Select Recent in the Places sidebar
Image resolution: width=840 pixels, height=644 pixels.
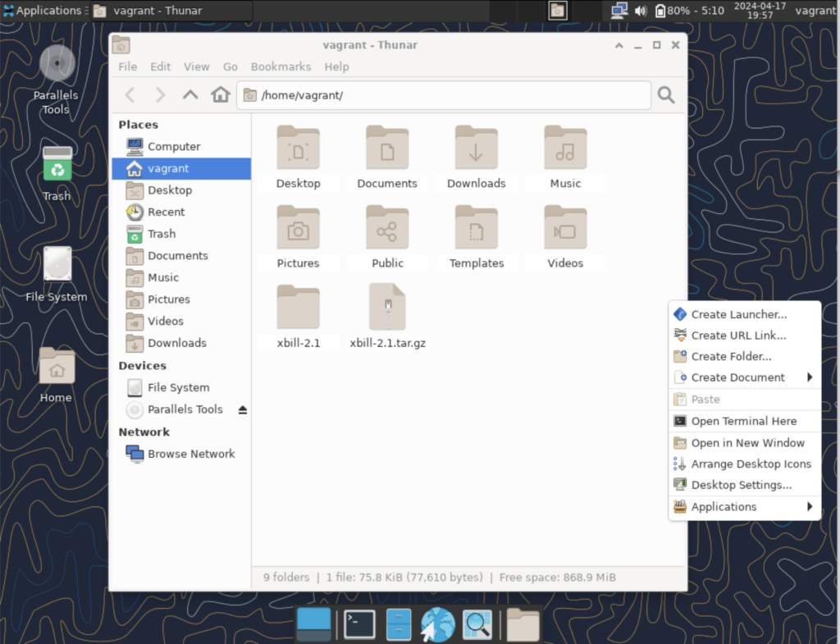tap(167, 212)
